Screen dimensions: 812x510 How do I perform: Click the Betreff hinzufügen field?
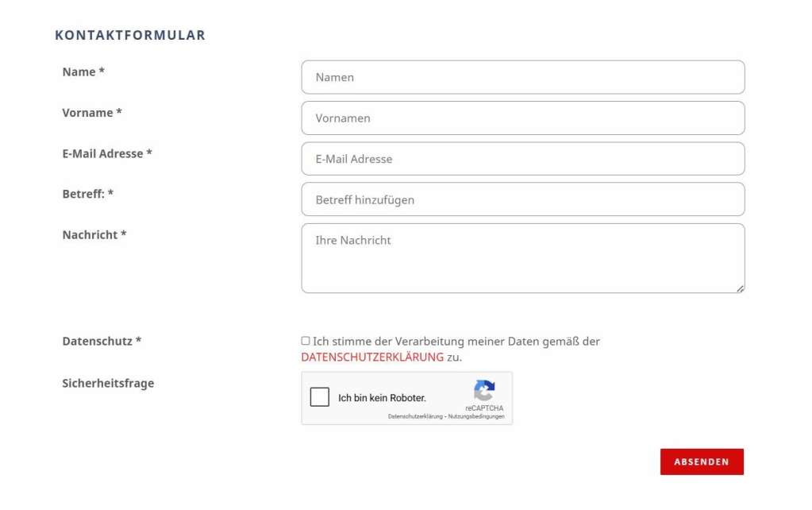point(522,199)
